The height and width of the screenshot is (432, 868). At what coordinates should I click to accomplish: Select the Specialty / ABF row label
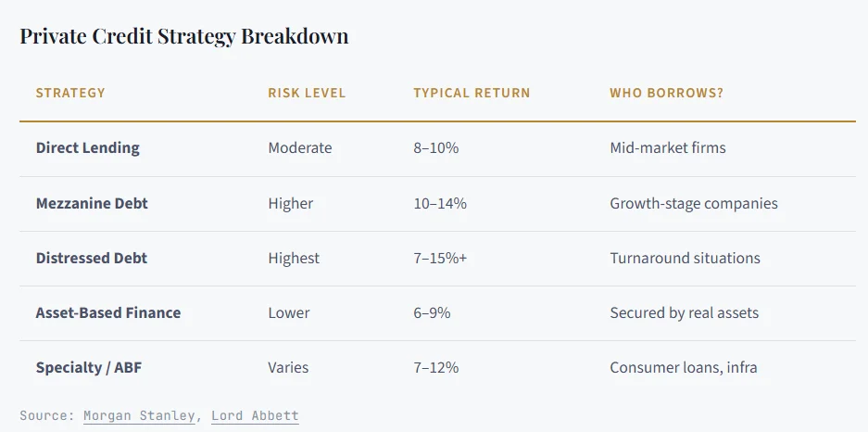(x=89, y=367)
